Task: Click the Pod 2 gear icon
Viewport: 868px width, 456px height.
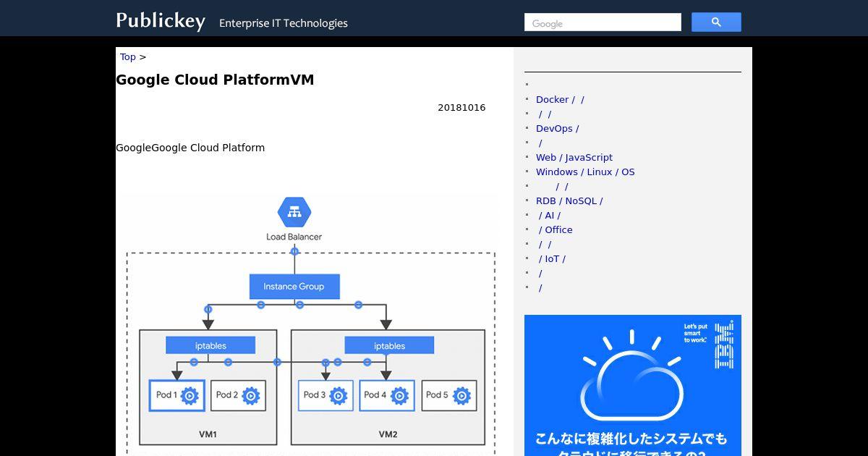Action: [x=250, y=395]
